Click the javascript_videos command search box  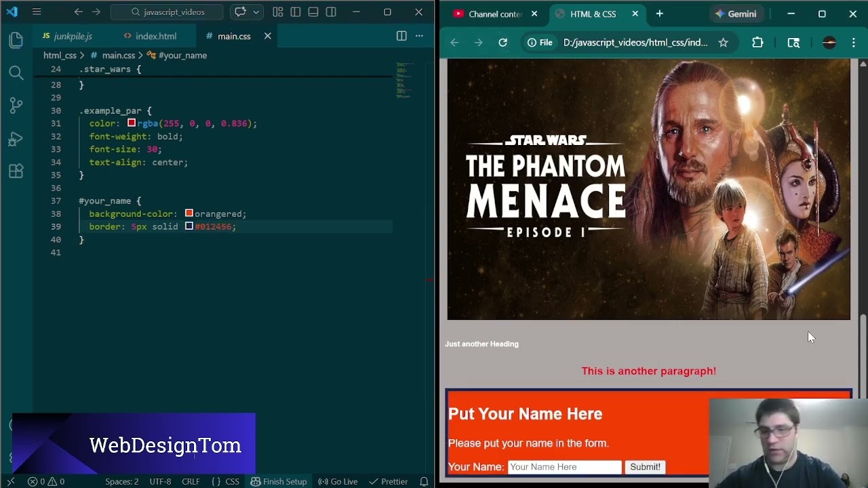pos(167,12)
